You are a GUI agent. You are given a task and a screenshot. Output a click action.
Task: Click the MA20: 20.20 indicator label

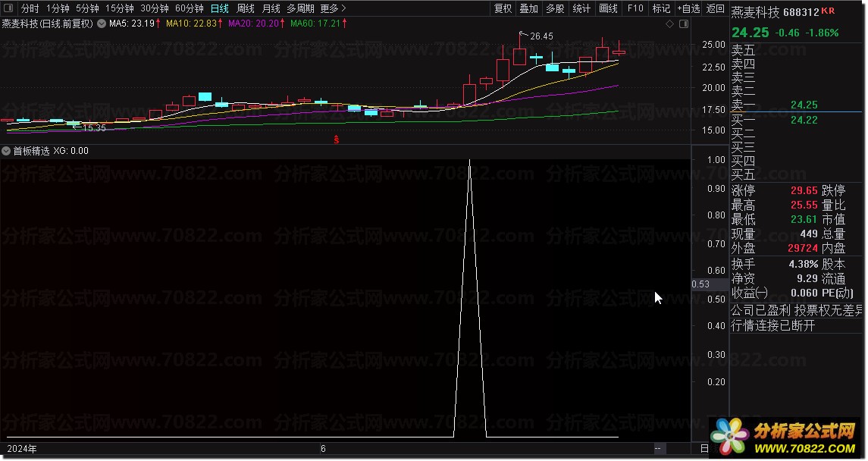pos(256,24)
